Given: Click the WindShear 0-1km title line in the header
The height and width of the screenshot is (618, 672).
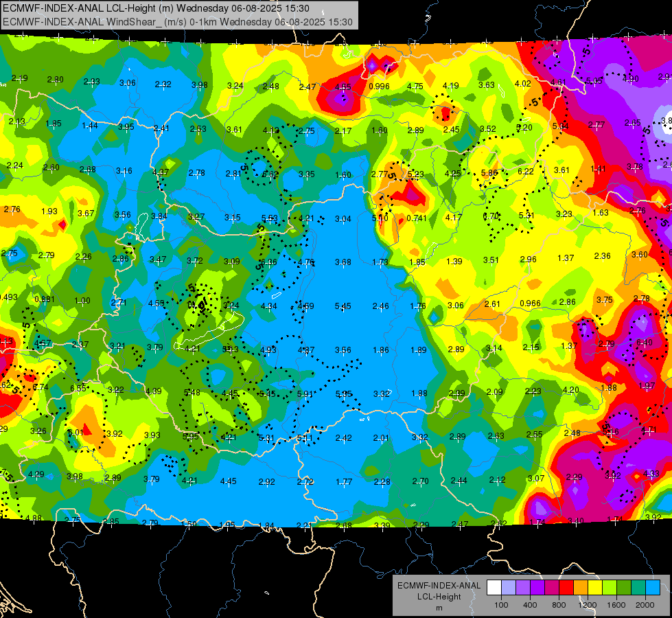Looking at the screenshot, I should coord(177,22).
